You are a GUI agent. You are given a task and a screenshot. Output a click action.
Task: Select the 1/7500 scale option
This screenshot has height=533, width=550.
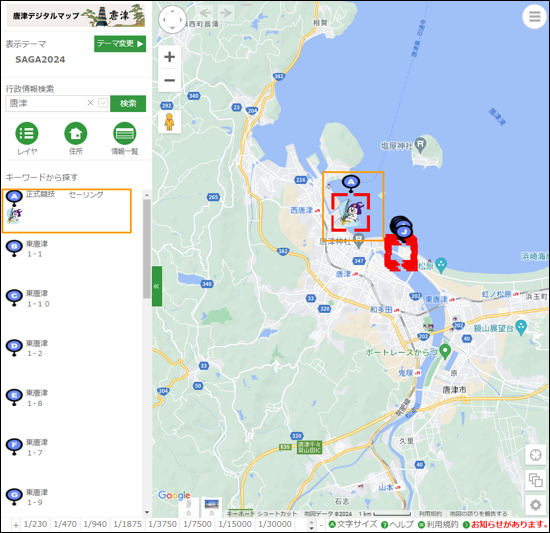click(x=197, y=524)
